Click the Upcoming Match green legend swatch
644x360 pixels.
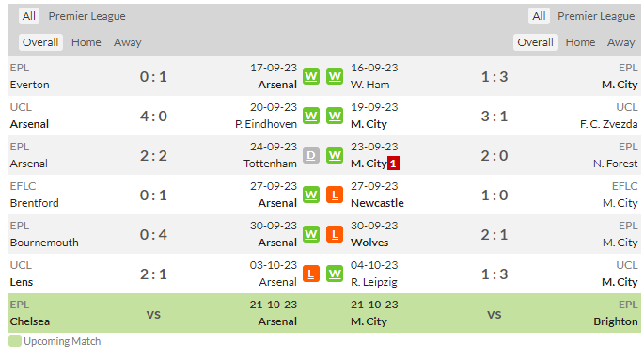point(15,340)
